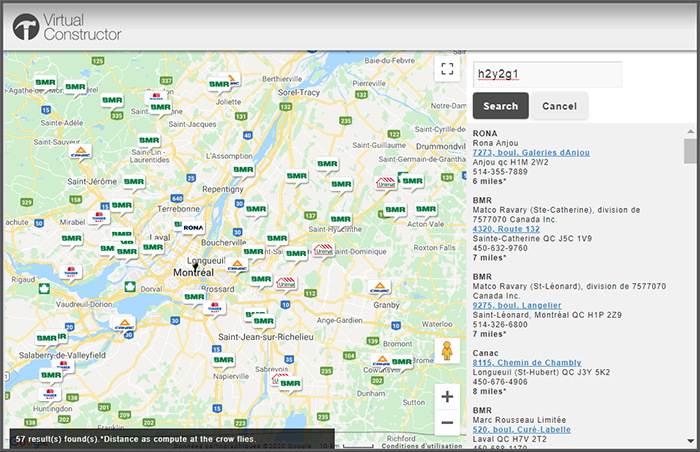This screenshot has width=700, height=452.
Task: Click the Search button
Action: click(500, 106)
